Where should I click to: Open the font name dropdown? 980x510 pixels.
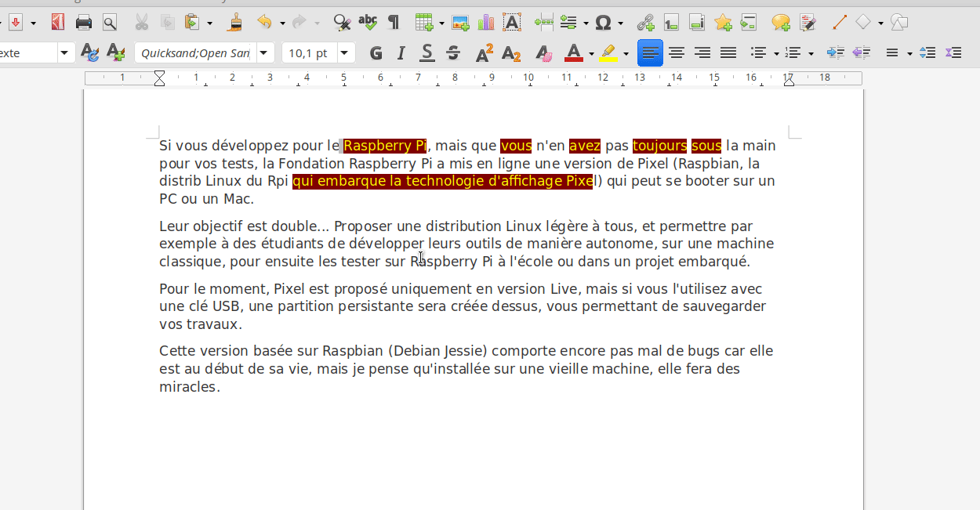pyautogui.click(x=265, y=53)
